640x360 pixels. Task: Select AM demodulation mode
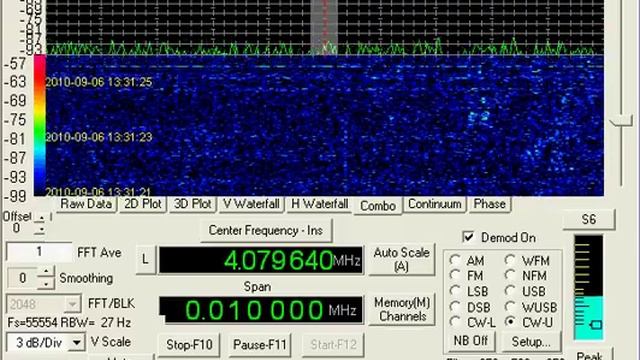point(456,260)
